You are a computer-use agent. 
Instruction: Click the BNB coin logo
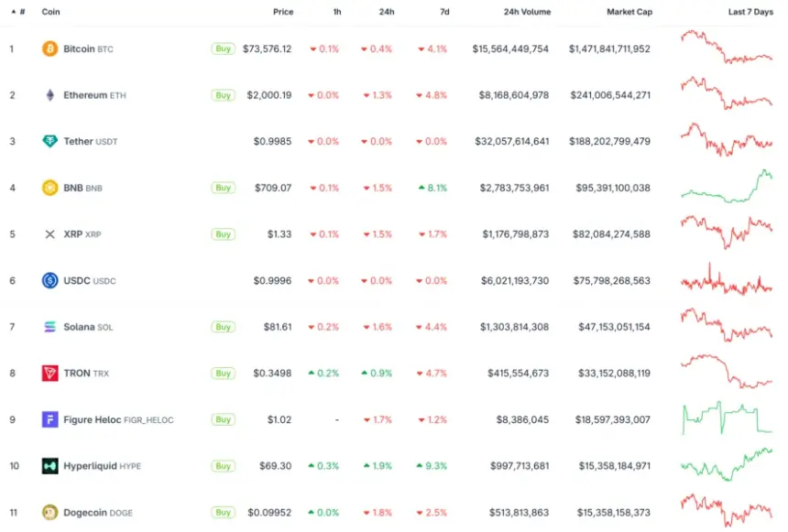pos(49,188)
